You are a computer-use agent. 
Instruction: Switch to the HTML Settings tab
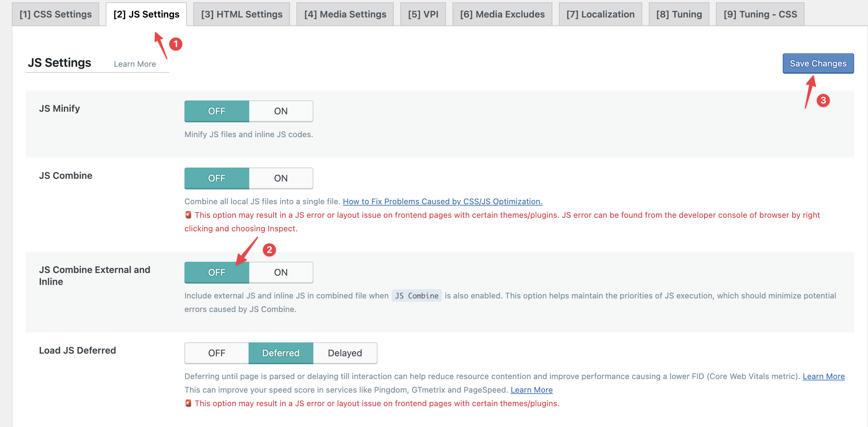[x=241, y=14]
